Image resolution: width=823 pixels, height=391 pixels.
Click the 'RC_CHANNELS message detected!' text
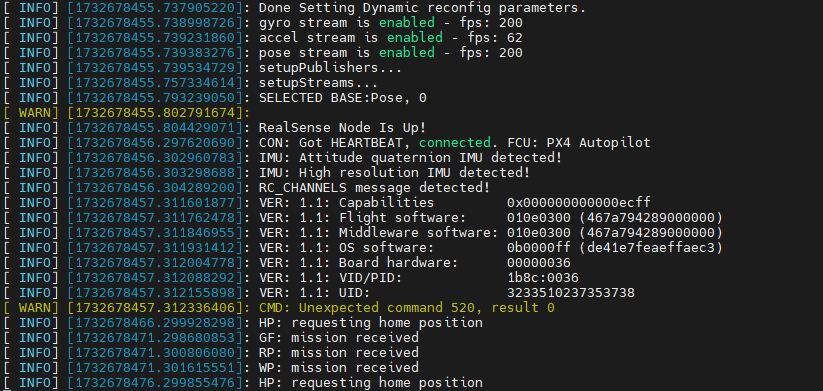point(374,187)
